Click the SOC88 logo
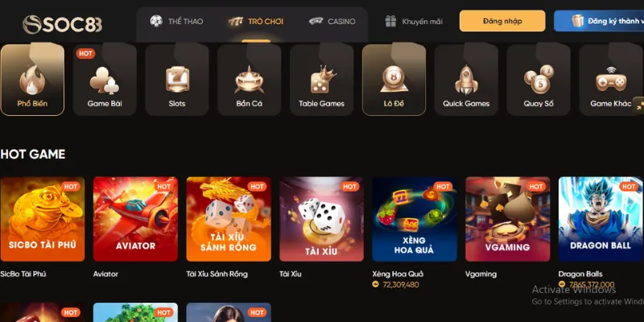The height and width of the screenshot is (322, 644). [x=62, y=24]
